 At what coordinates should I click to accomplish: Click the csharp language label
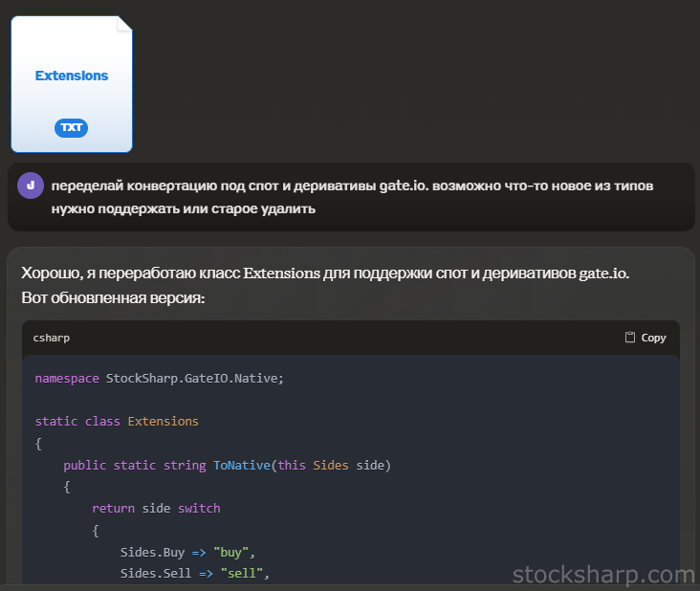[52, 338]
